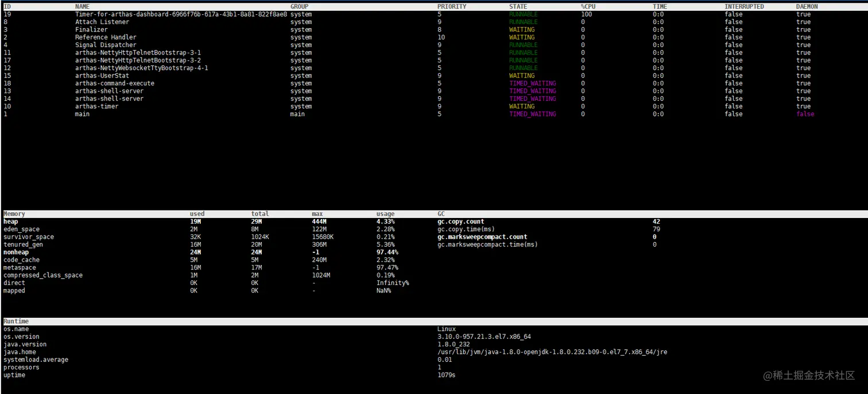Click the eden_space row label
Image resolution: width=868 pixels, height=394 pixels.
pos(21,229)
